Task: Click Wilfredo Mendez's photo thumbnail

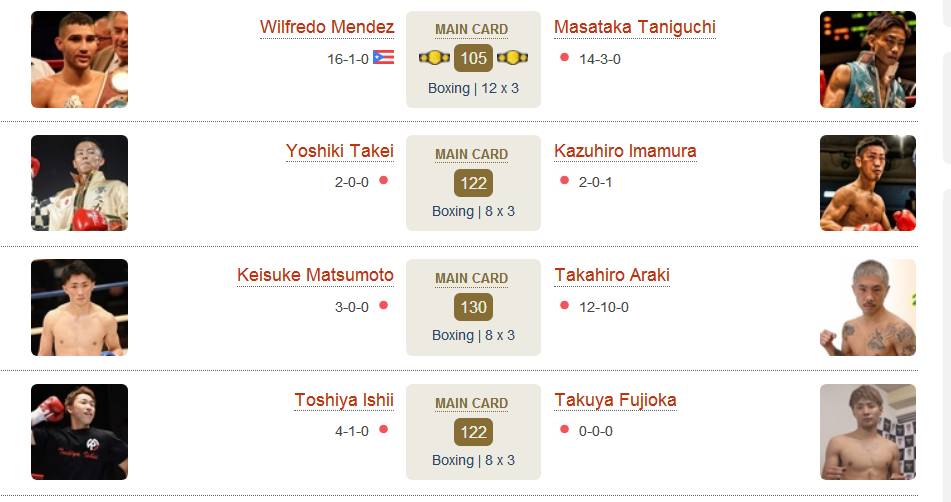Action: pos(79,59)
